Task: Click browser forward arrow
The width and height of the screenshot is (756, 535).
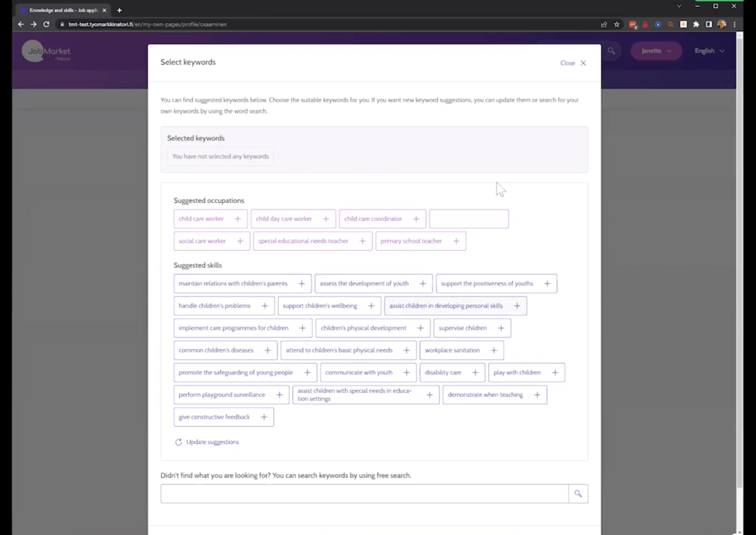Action: [x=33, y=24]
